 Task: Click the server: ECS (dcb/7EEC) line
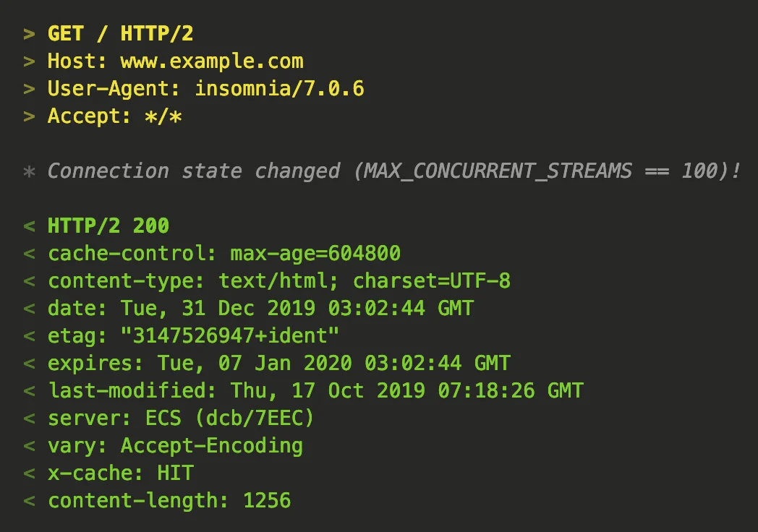[x=181, y=419]
